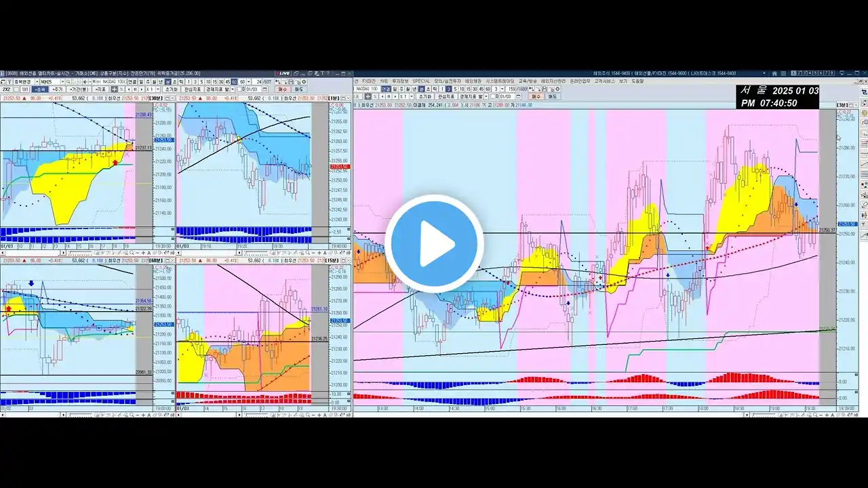Image resolution: width=868 pixels, height=488 pixels.
Task: Click first icon after 159/1680 counter in right toolbar
Action: [531, 89]
